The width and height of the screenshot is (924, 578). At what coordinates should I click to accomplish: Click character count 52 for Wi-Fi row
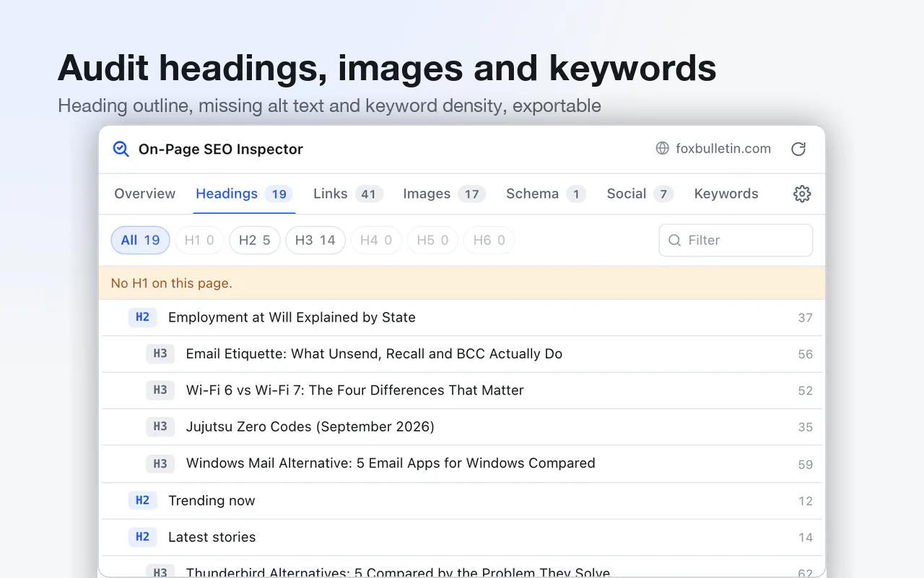806,391
